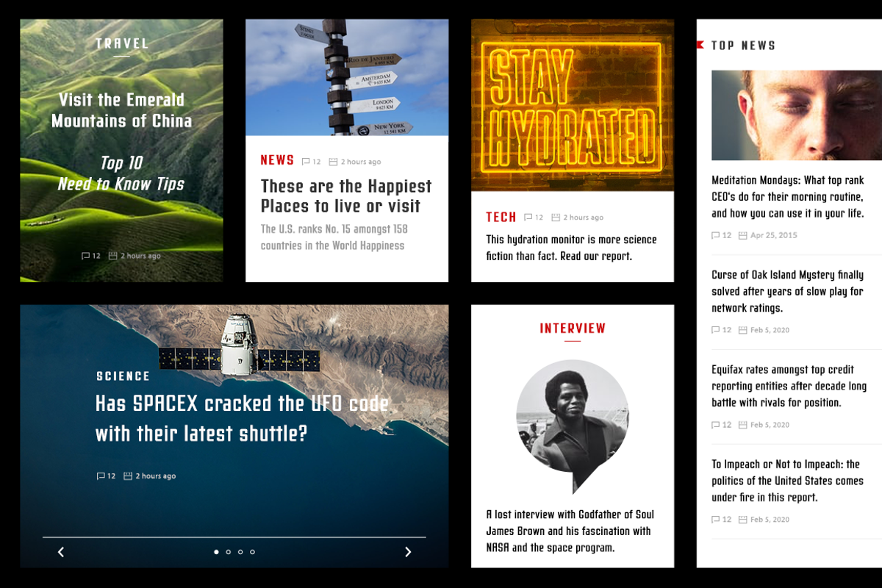Click calendar icon on News card
Viewport: 882px width, 588px height.
(333, 162)
